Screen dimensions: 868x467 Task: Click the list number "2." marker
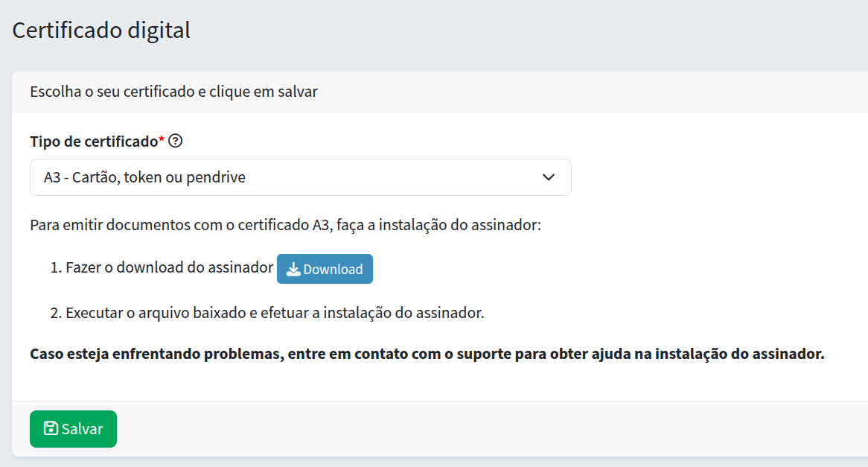[56, 313]
